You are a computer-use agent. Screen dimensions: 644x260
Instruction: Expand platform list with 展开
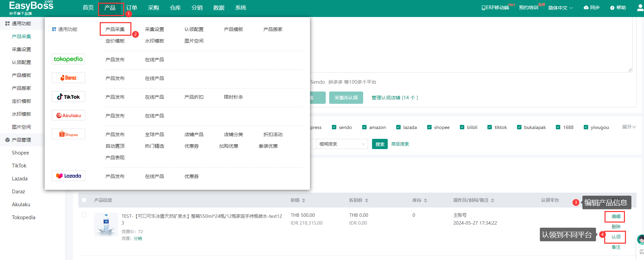(x=629, y=127)
